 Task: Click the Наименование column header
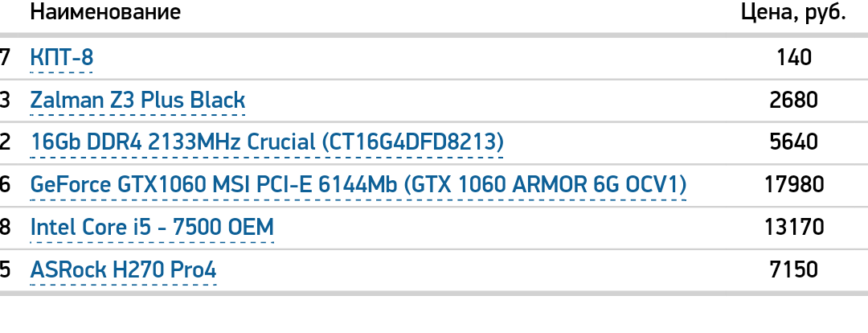(x=105, y=12)
